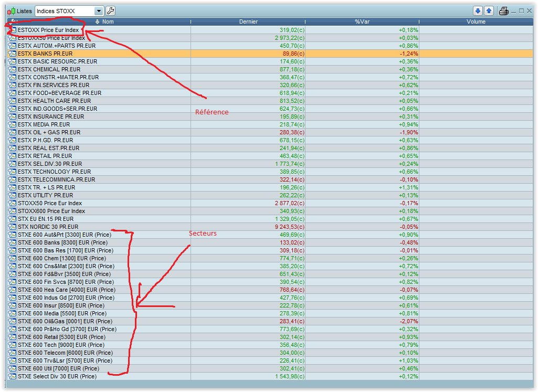Open the Indices STOXX list dropdown
Image resolution: width=538 pixels, height=392 pixels.
[x=99, y=11]
